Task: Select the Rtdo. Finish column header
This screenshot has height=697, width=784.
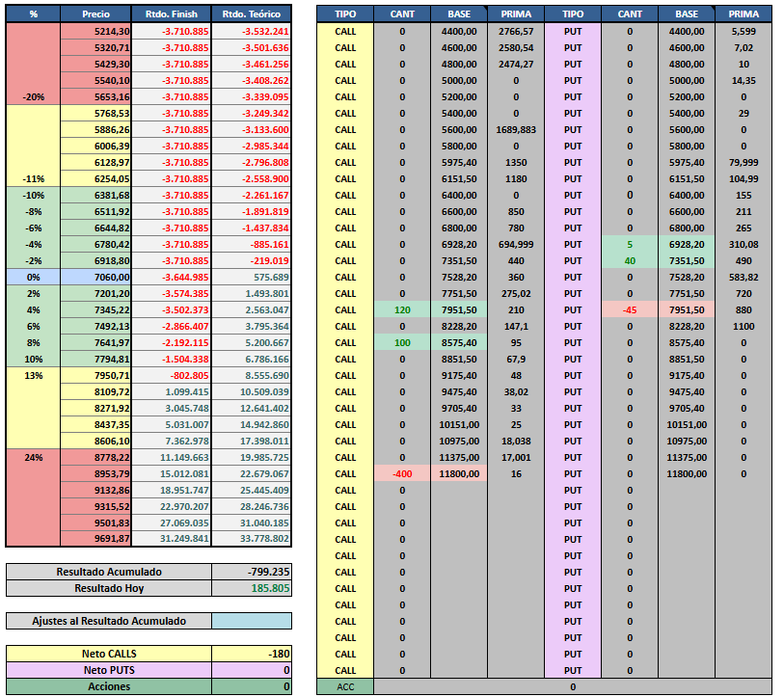Action: click(171, 14)
